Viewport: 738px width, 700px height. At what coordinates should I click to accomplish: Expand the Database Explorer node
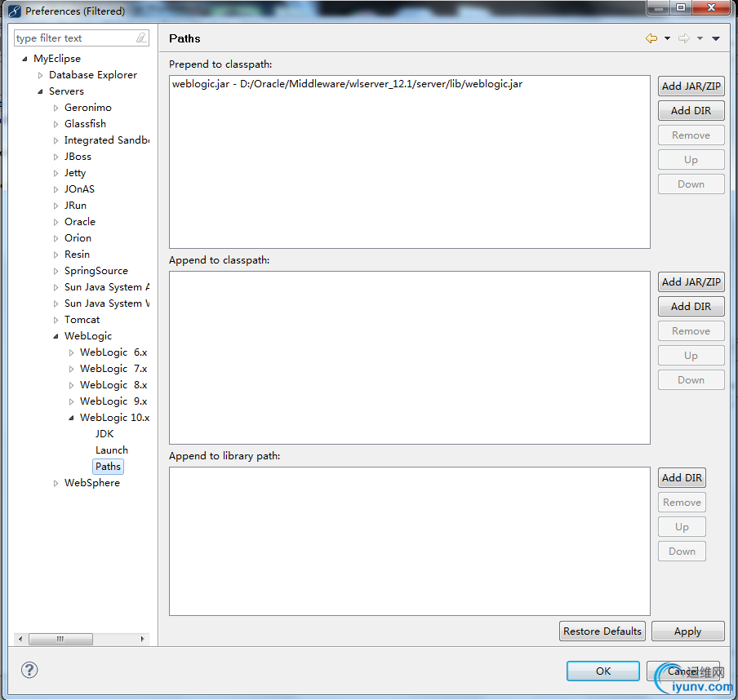[41, 75]
